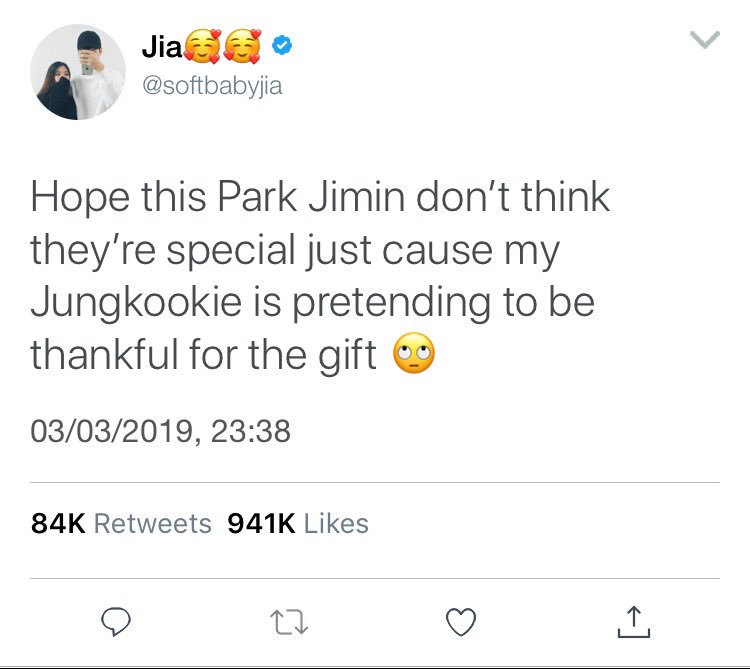Click the display name Jia
The height and width of the screenshot is (669, 750).
162,47
